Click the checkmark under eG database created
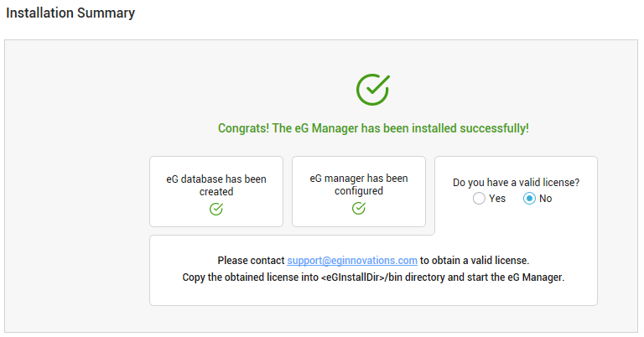 click(x=216, y=209)
